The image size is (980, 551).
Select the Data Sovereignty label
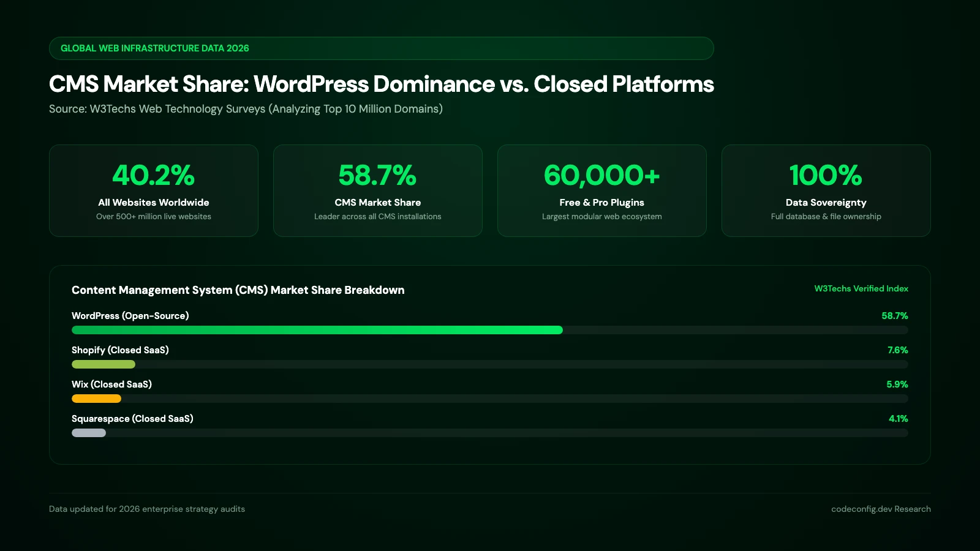(x=826, y=203)
